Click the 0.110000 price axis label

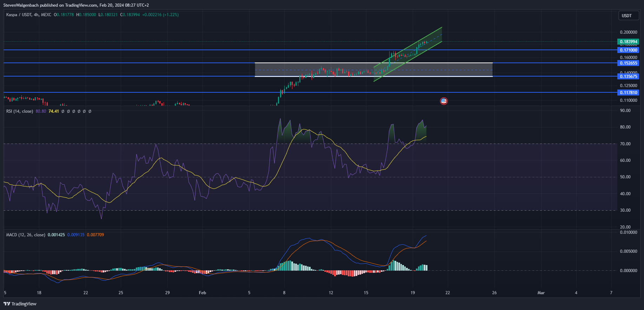click(629, 100)
